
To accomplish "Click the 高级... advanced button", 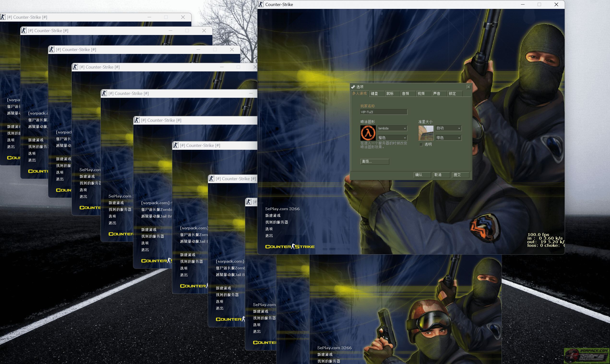I will coord(375,162).
